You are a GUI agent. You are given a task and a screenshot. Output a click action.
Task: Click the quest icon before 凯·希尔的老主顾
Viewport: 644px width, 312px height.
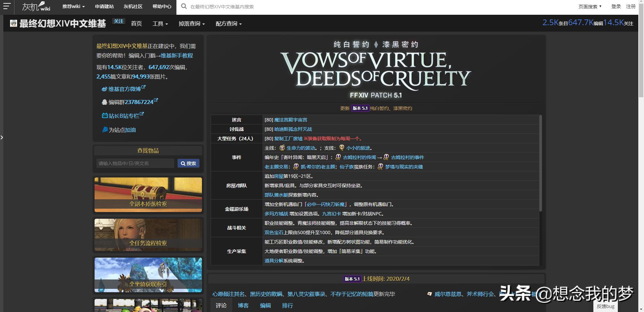tap(296, 166)
